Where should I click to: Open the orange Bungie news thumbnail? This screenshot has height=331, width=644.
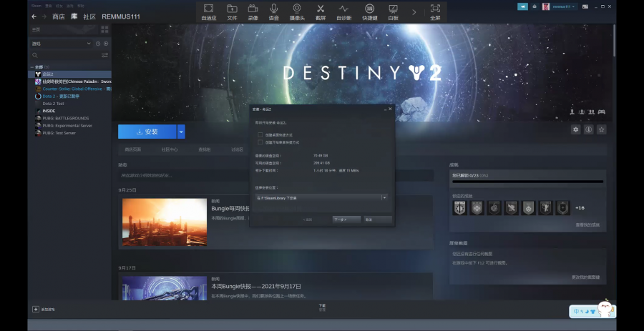tap(165, 222)
